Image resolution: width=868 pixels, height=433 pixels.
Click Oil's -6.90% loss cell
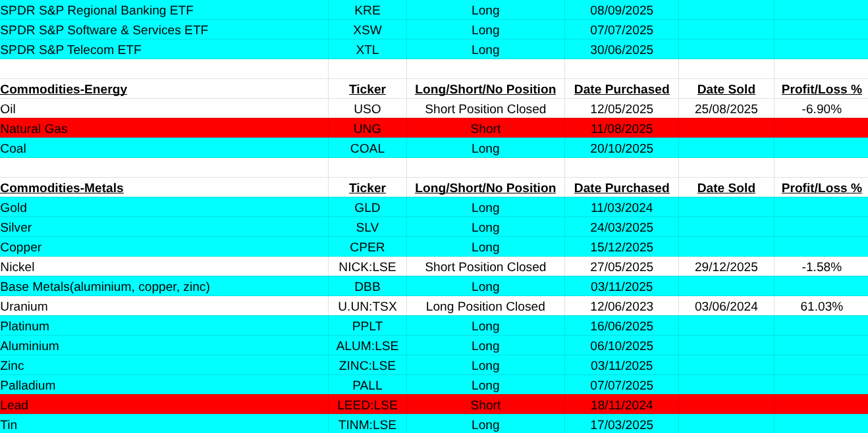[821, 109]
